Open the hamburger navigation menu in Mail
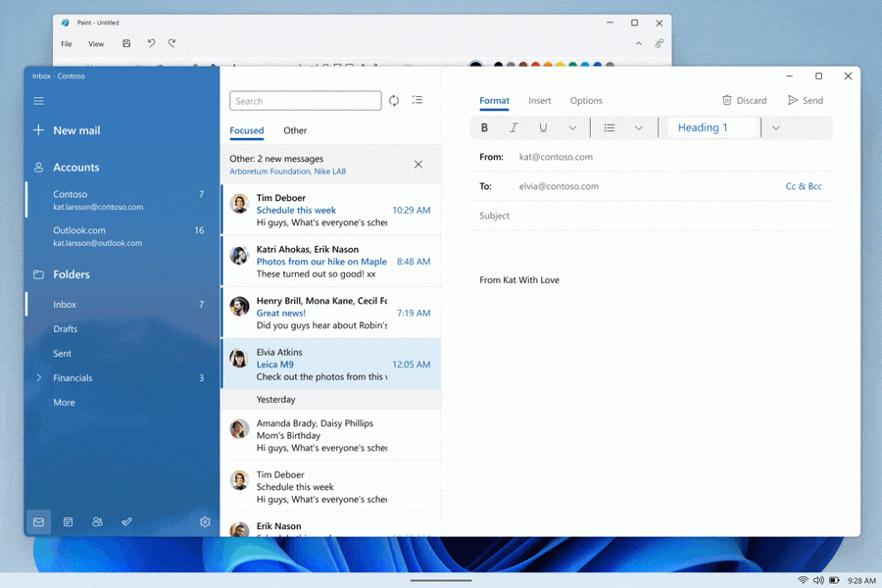 tap(38, 101)
